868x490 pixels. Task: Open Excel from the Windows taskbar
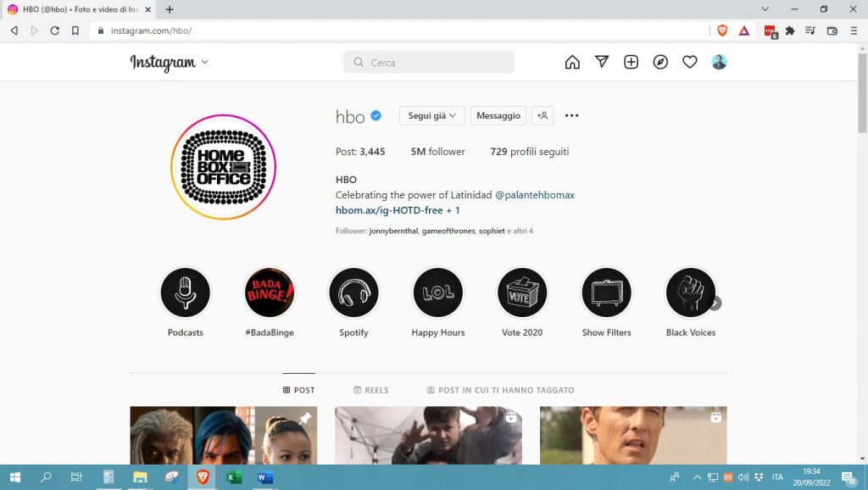pos(234,477)
